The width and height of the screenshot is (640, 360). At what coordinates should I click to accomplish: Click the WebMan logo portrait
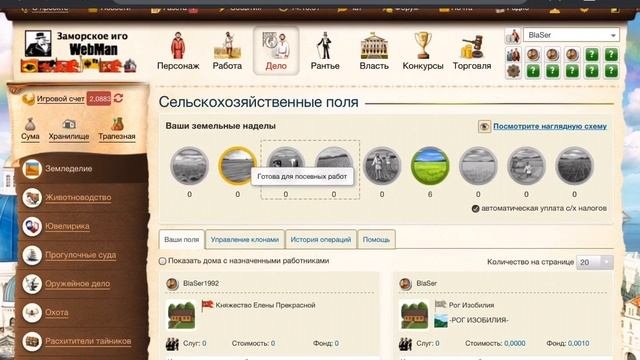point(38,43)
